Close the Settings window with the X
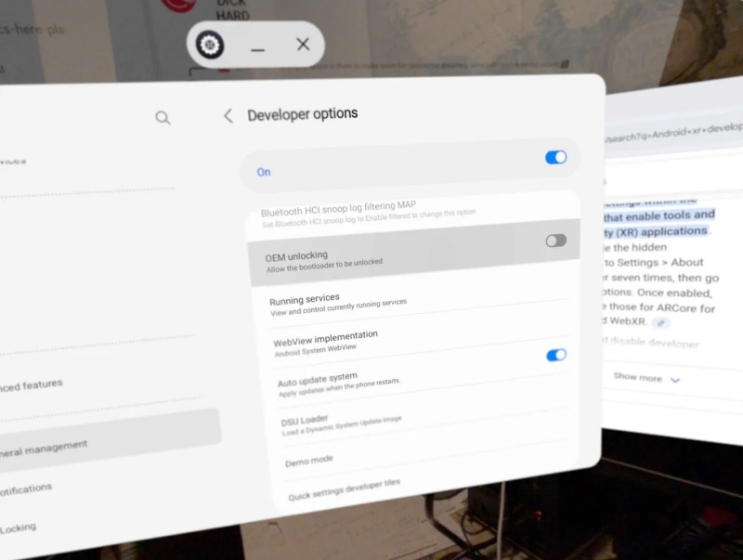 pyautogui.click(x=303, y=44)
